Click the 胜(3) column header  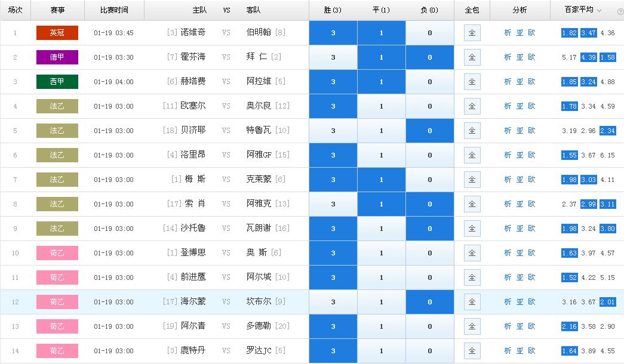[333, 10]
